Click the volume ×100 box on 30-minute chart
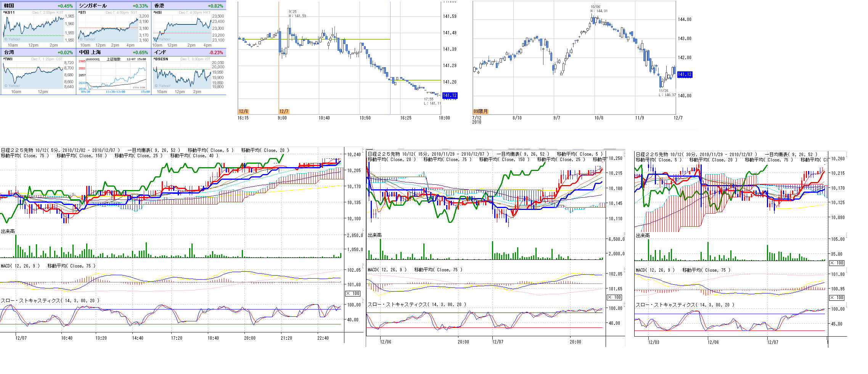The height and width of the screenshot is (374, 868). pos(837,263)
